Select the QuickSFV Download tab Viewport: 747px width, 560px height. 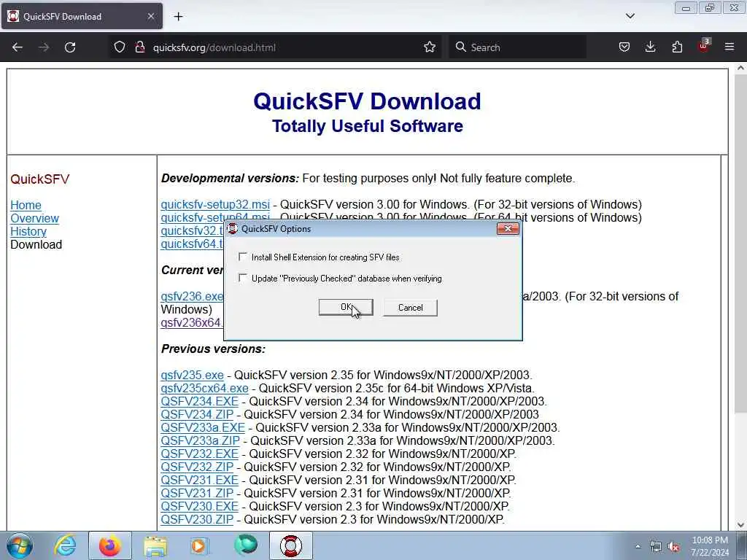pyautogui.click(x=82, y=16)
